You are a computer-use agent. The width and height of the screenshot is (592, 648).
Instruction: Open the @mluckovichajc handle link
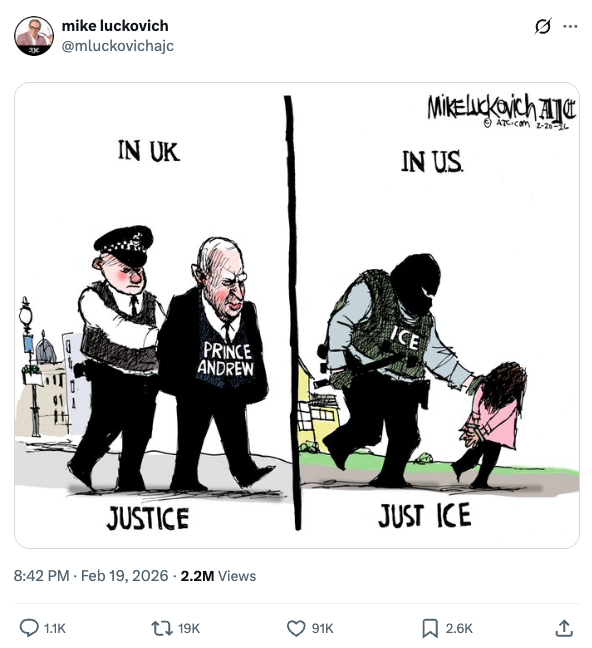117,46
